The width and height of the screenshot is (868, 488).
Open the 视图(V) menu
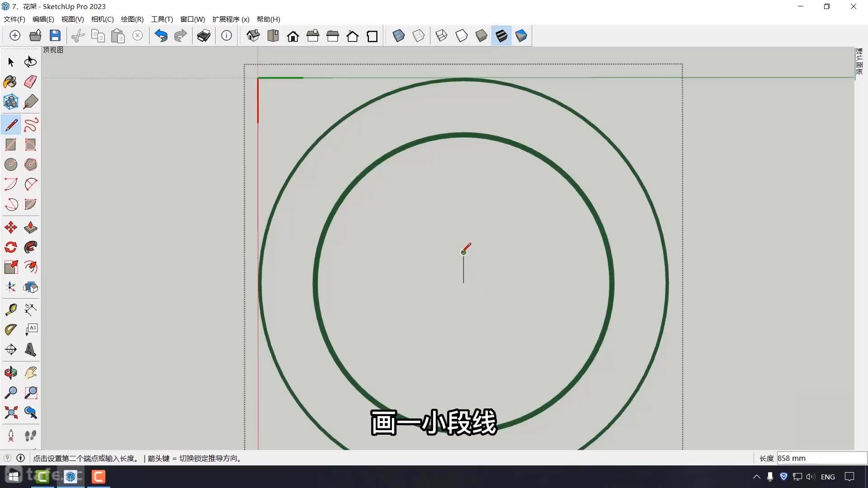click(73, 19)
